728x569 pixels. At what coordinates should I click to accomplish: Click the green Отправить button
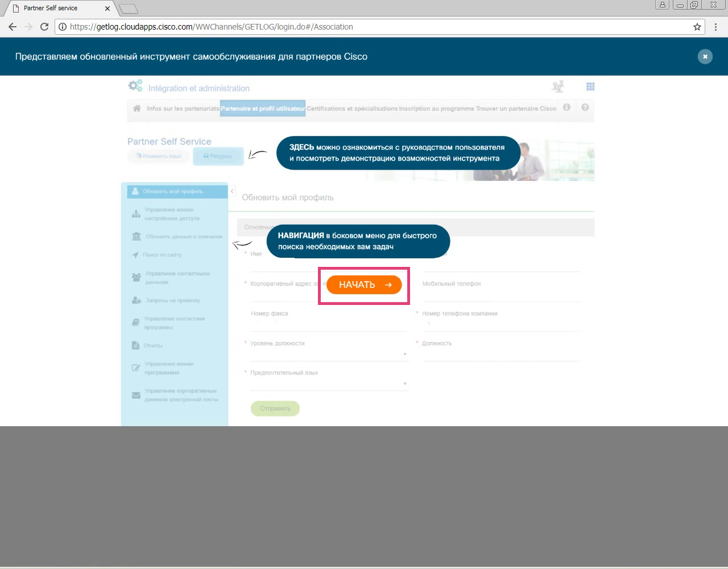pyautogui.click(x=275, y=409)
